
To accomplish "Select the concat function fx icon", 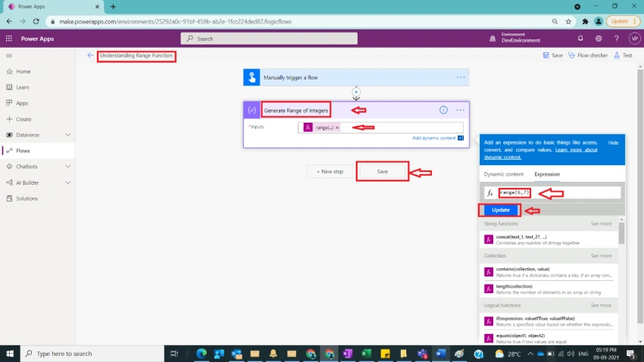I will click(x=489, y=239).
